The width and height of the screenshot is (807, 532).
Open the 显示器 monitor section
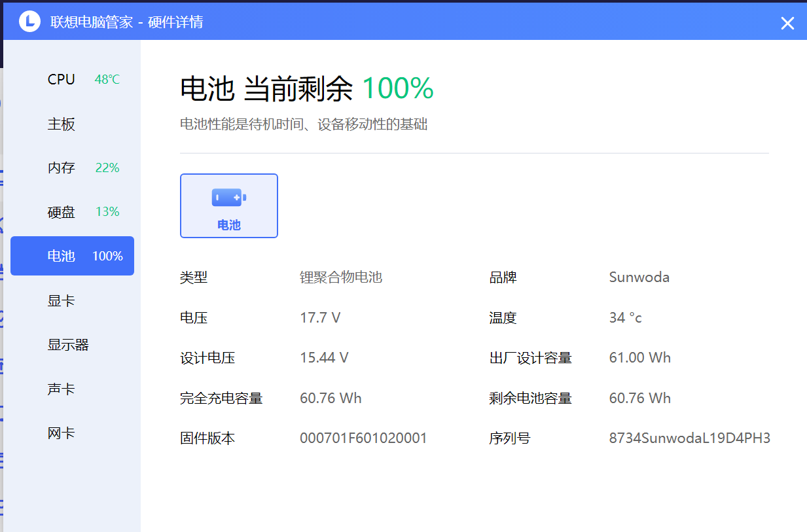(72, 344)
